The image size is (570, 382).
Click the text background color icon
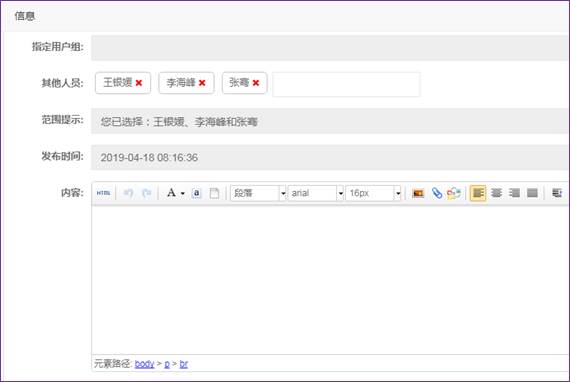click(x=196, y=193)
